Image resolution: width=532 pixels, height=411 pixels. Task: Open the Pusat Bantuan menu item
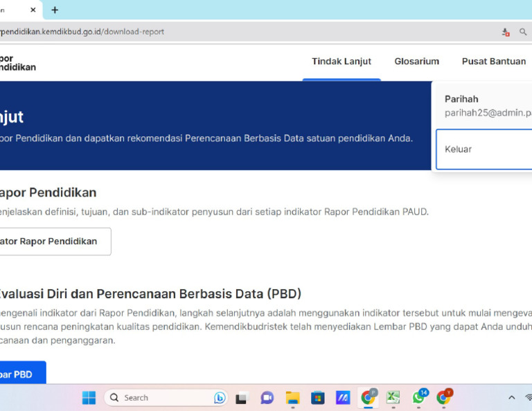pyautogui.click(x=494, y=62)
